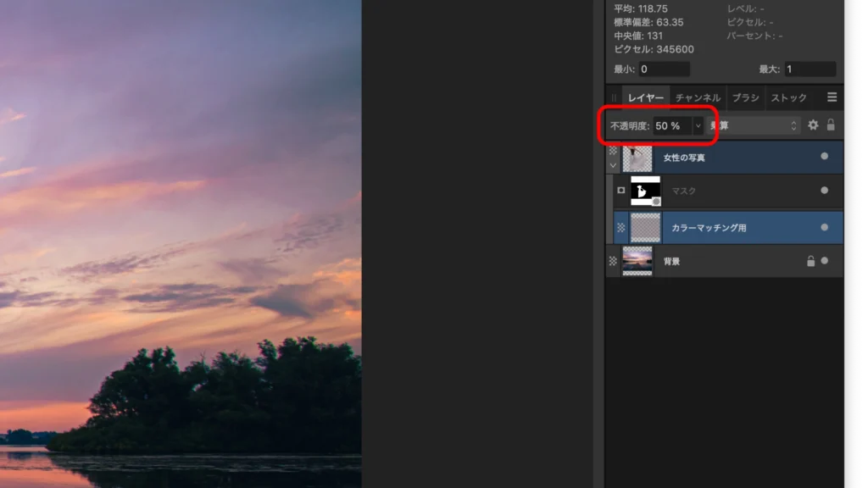Image resolution: width=868 pixels, height=488 pixels.
Task: Click the mask type icon beside マスク
Action: 621,191
